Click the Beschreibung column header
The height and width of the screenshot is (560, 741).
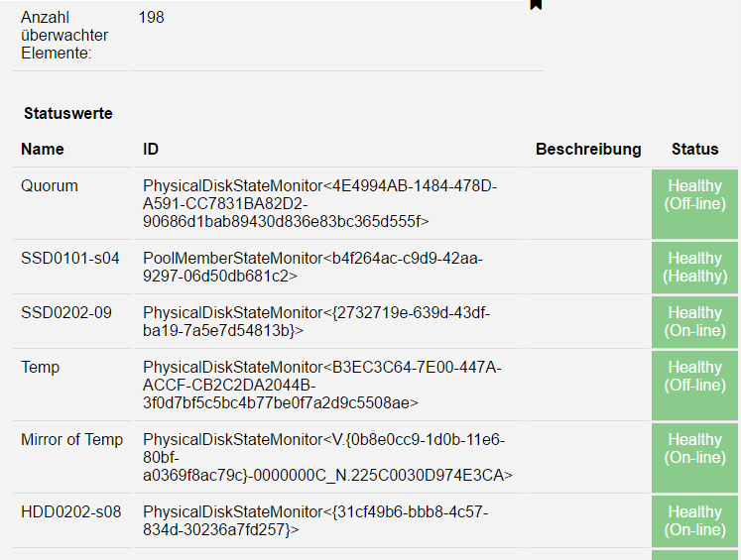coord(588,150)
